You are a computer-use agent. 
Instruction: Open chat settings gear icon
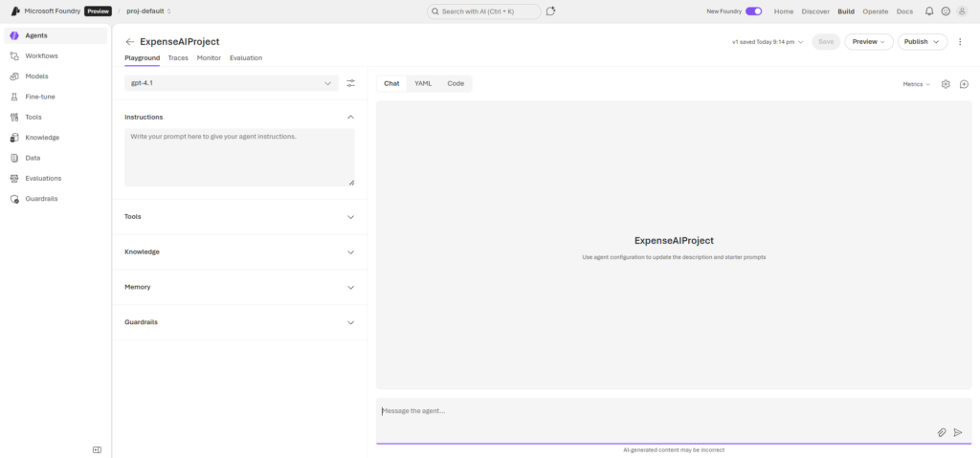tap(946, 84)
